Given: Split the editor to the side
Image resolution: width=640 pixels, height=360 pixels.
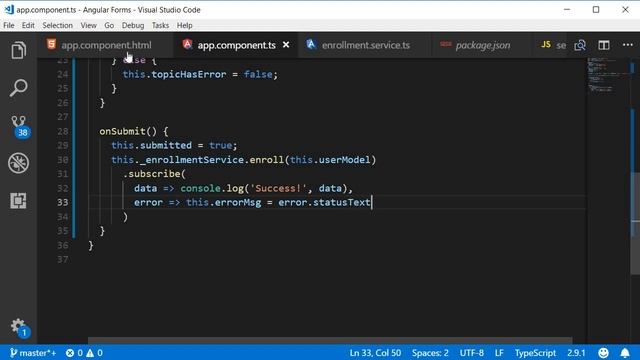Looking at the screenshot, I should (604, 45).
